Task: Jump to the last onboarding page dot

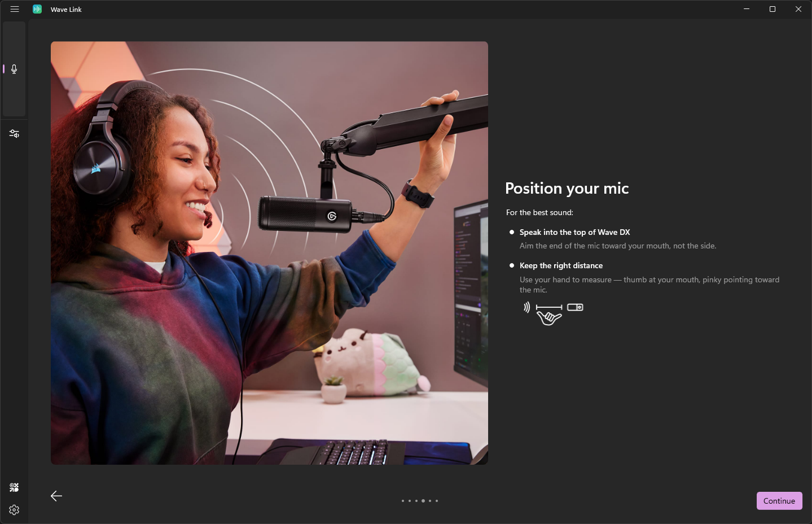Action: coord(437,501)
